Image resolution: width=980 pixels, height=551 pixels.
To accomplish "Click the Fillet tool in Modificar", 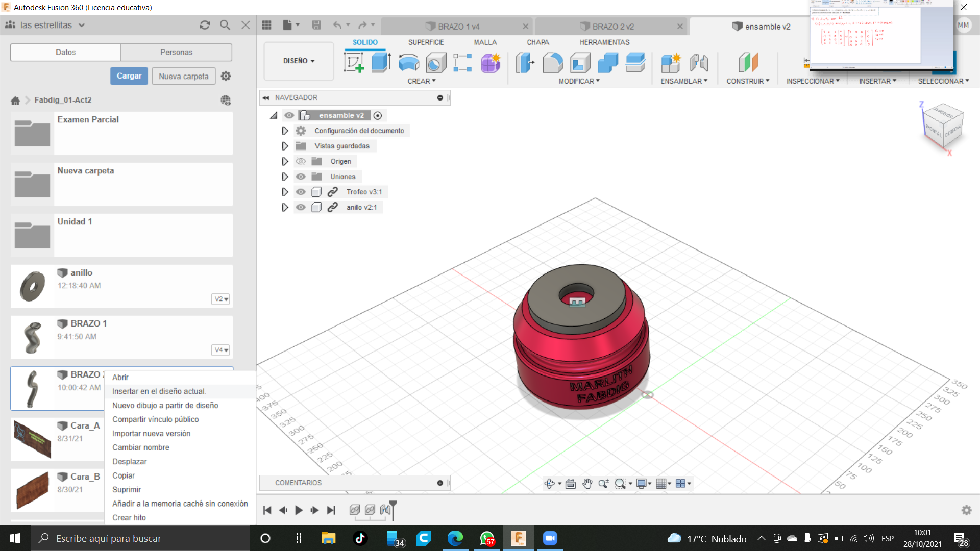I will click(x=553, y=63).
